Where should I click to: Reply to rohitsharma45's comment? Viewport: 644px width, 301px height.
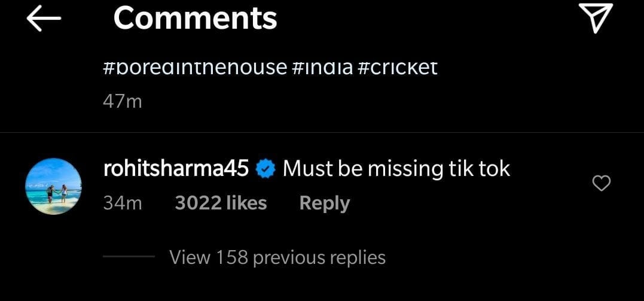pyautogui.click(x=324, y=203)
